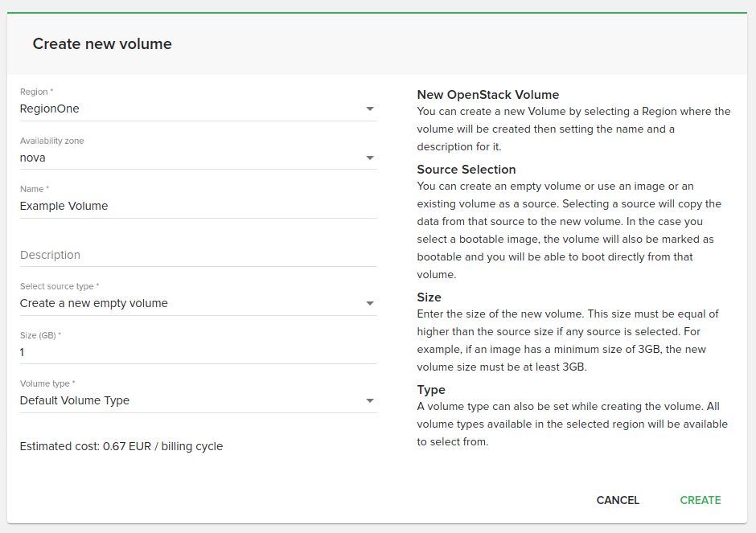Viewport: 756px width, 533px height.
Task: Click the Estimated cost text
Action: (121, 446)
